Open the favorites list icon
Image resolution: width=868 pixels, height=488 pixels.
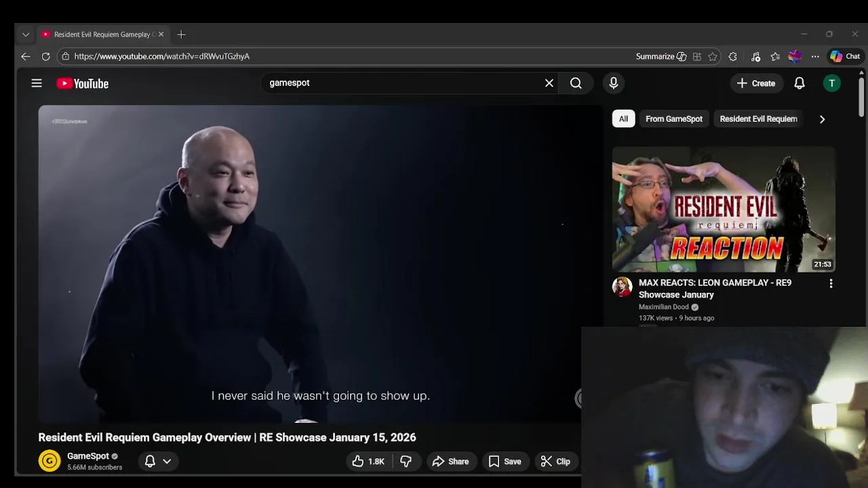coord(775,56)
